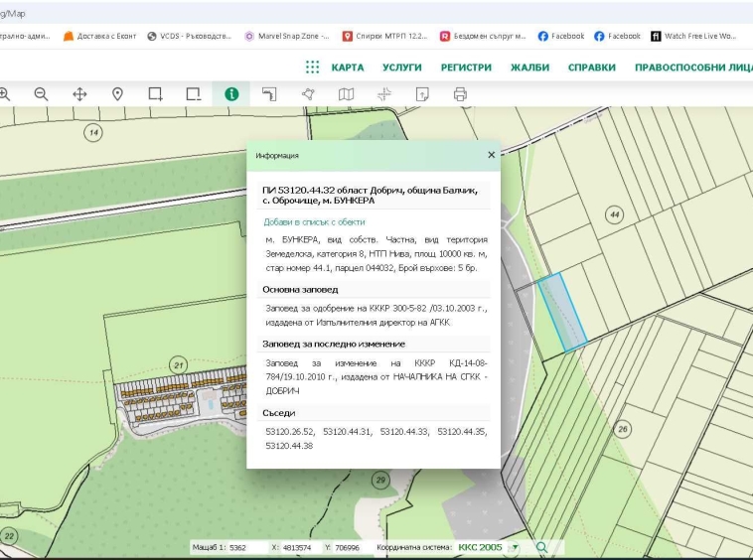Screen dimensions: 753x560
Task: Click neighbor parcel 53120.44.31 text
Action: coord(348,432)
